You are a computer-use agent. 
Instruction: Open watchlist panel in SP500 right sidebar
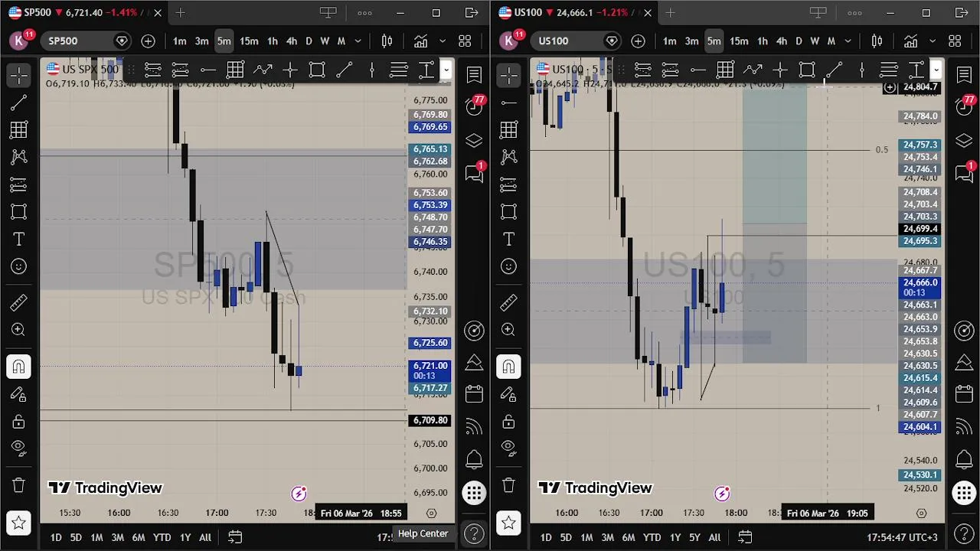474,74
